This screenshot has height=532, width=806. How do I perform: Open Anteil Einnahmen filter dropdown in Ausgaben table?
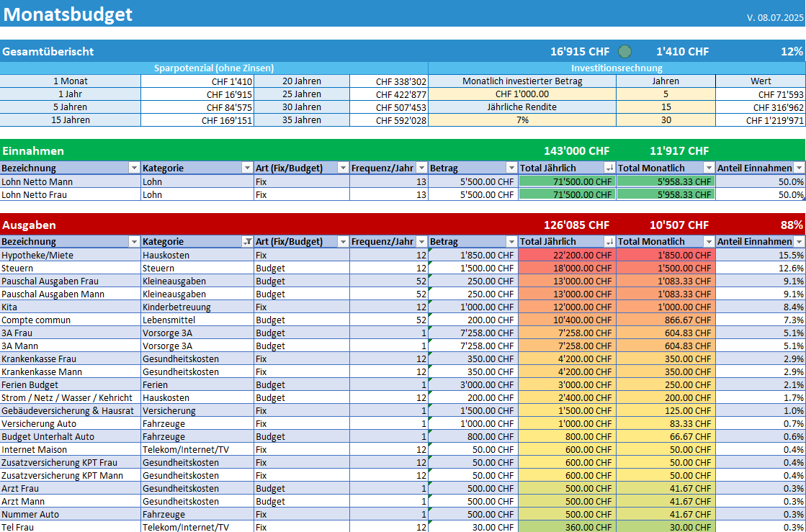point(799,242)
